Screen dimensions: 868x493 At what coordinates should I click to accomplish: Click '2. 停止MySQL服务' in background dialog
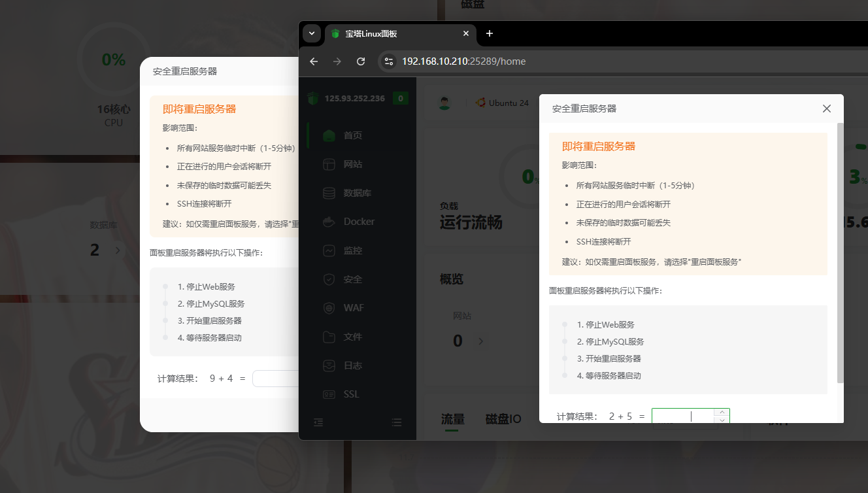click(x=211, y=304)
